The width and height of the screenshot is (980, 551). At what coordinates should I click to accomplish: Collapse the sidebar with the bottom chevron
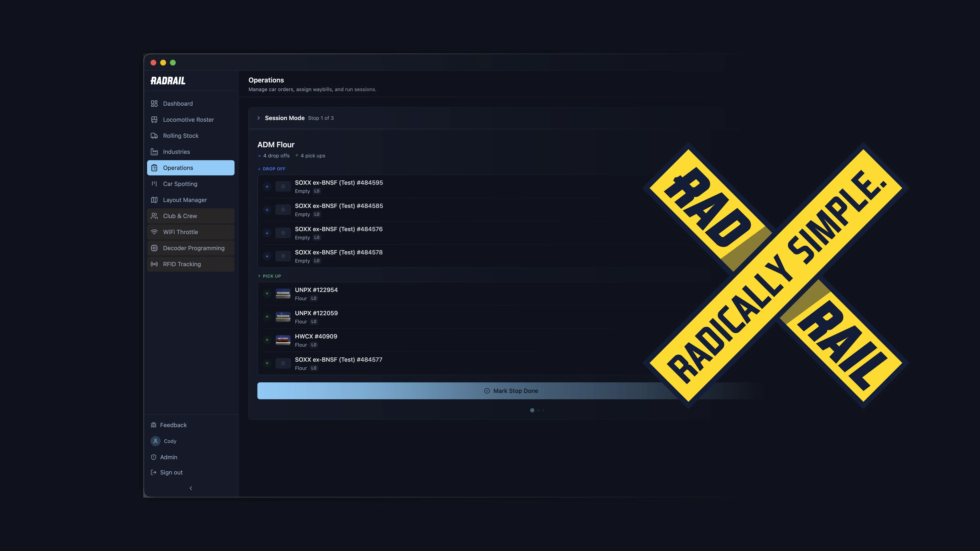click(191, 488)
